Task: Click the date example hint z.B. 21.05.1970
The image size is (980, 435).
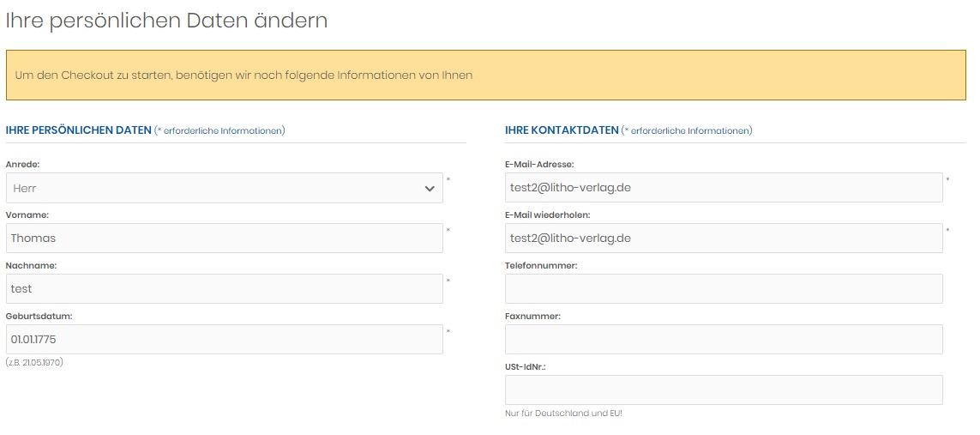Action: coord(34,362)
